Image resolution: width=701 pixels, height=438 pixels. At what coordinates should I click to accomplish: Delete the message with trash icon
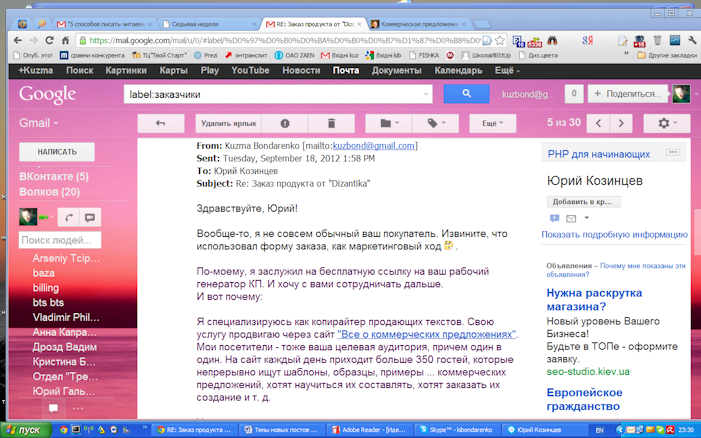pyautogui.click(x=331, y=123)
